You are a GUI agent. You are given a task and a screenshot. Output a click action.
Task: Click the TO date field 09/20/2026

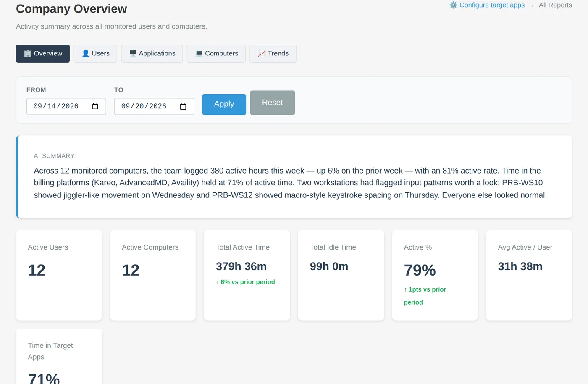(x=154, y=106)
